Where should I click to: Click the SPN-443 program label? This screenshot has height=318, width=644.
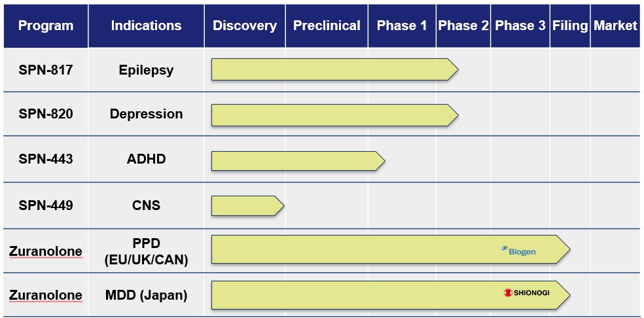pyautogui.click(x=46, y=159)
